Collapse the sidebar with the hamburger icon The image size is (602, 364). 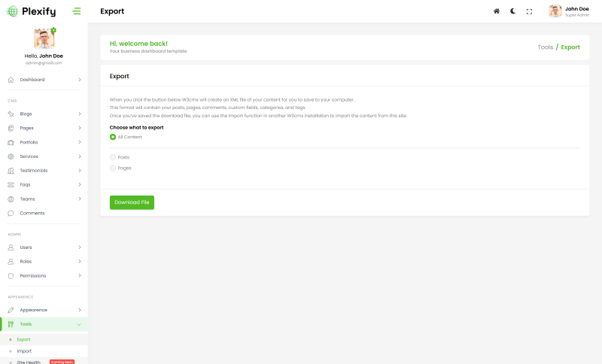point(77,11)
